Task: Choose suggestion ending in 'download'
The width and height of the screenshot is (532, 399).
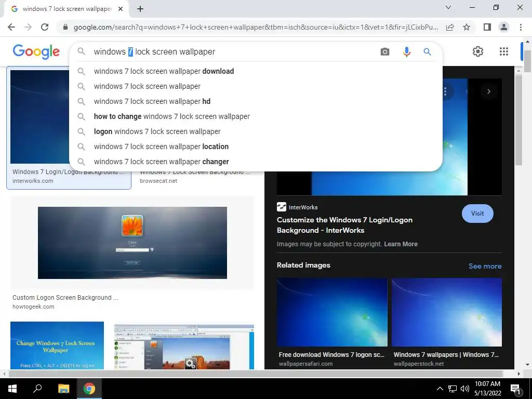Action: [256, 71]
